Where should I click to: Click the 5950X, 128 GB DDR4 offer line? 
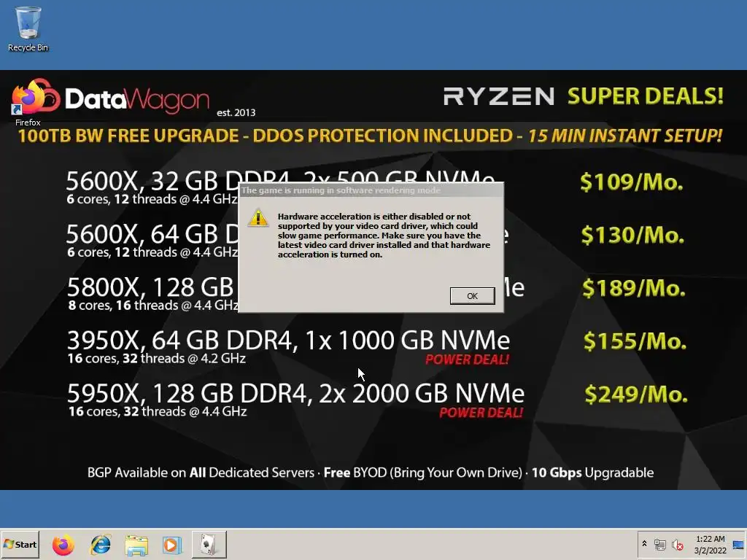295,393
